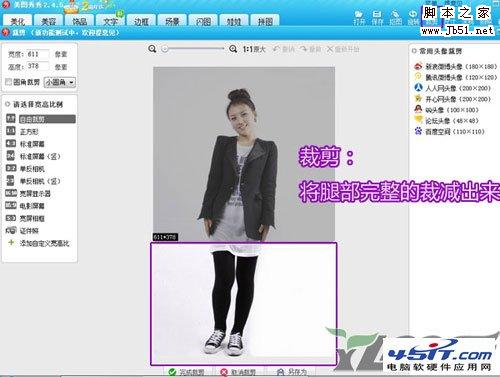Click the 单反相机(竖) ratio icon
The width and height of the screenshot is (500, 377).
point(11,180)
